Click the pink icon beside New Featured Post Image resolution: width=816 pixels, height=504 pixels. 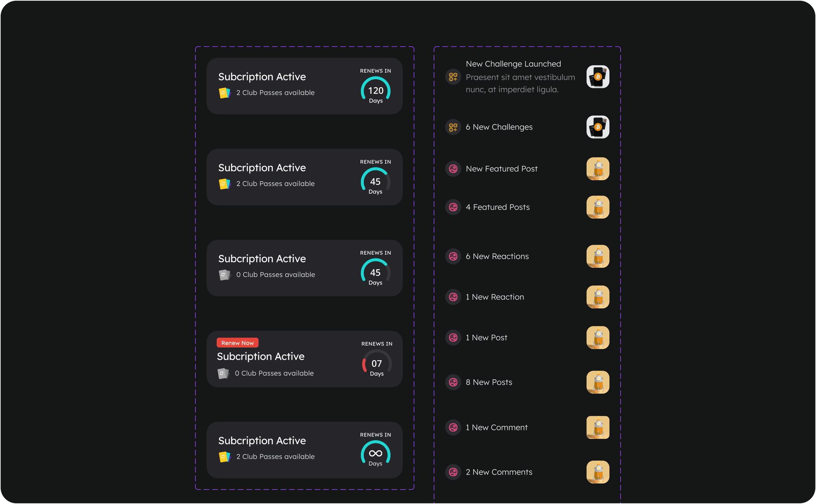click(x=453, y=169)
